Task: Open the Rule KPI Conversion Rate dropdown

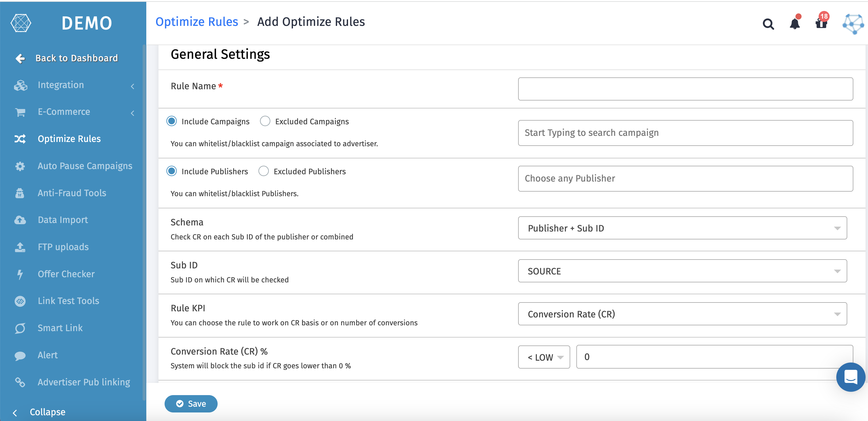Action: click(x=682, y=314)
